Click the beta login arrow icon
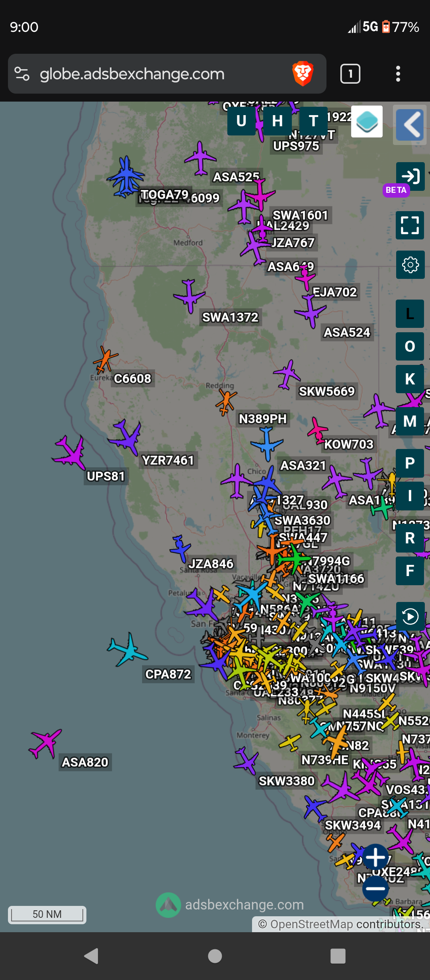 410,176
